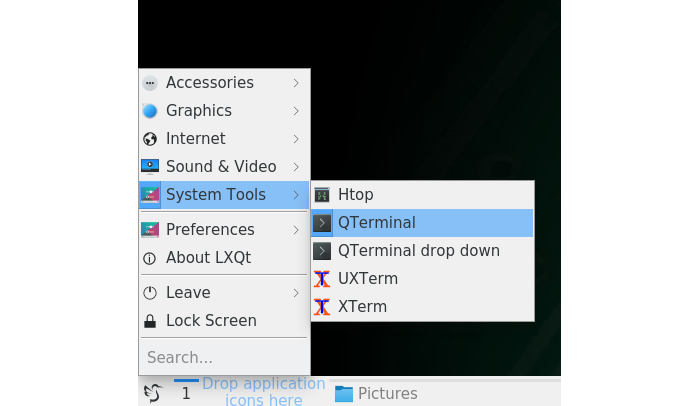Expand the Accessories submenu arrow

click(x=296, y=83)
